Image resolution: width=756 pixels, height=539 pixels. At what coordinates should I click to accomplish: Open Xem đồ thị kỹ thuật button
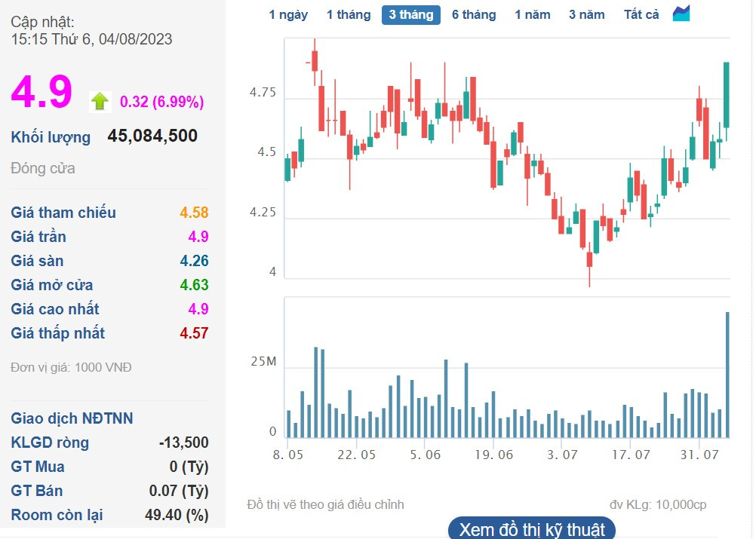pos(532,529)
